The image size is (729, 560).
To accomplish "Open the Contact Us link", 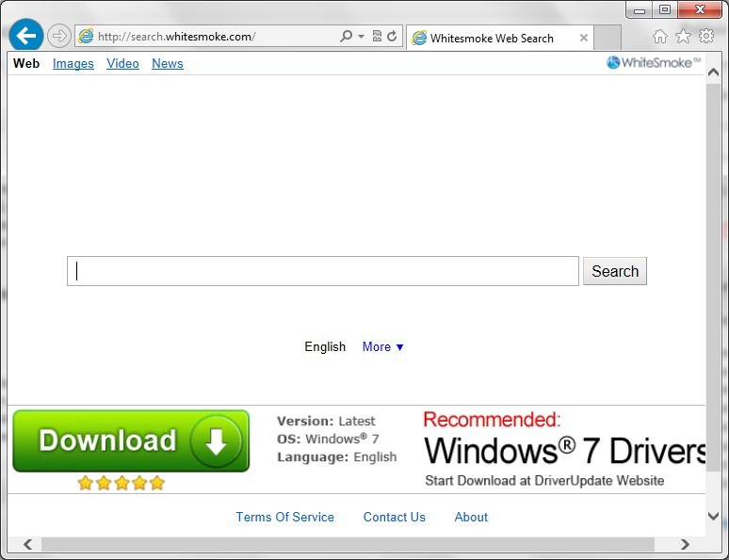I will point(395,517).
